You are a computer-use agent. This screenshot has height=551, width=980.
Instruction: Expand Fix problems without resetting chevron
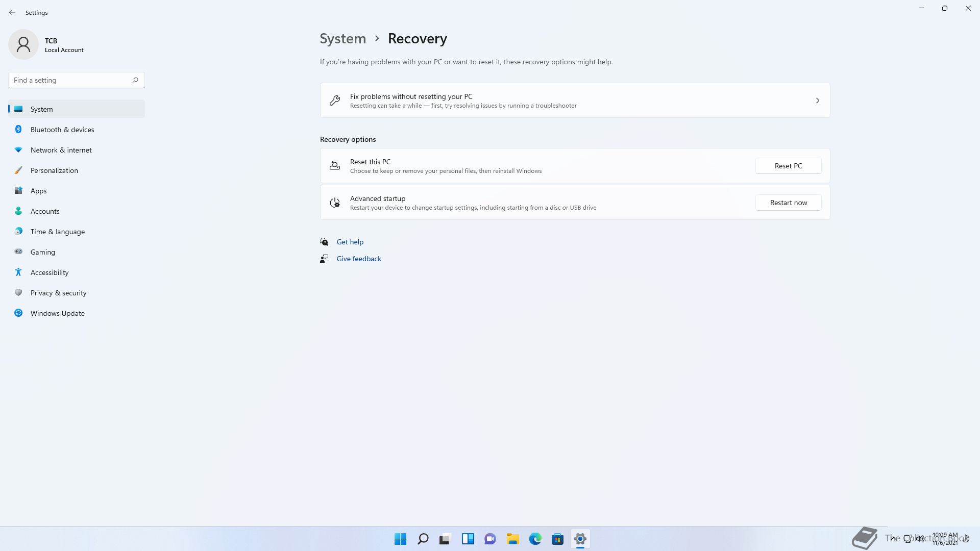click(x=817, y=101)
